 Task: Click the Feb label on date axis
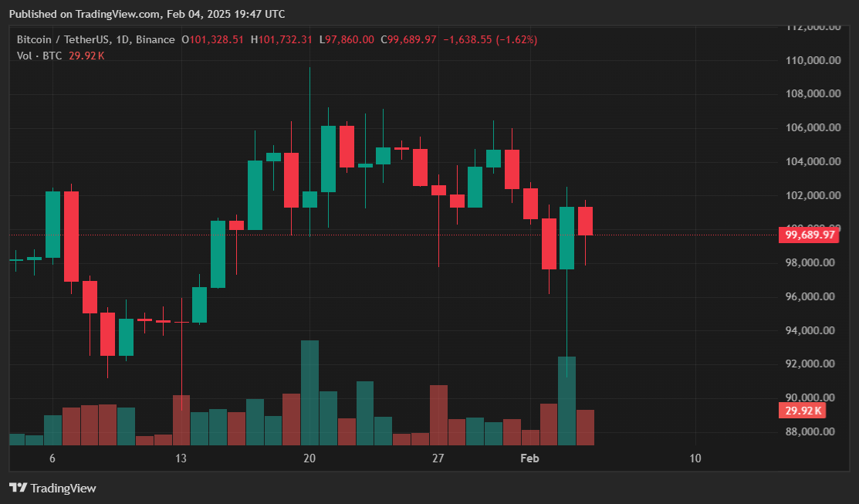click(x=529, y=458)
